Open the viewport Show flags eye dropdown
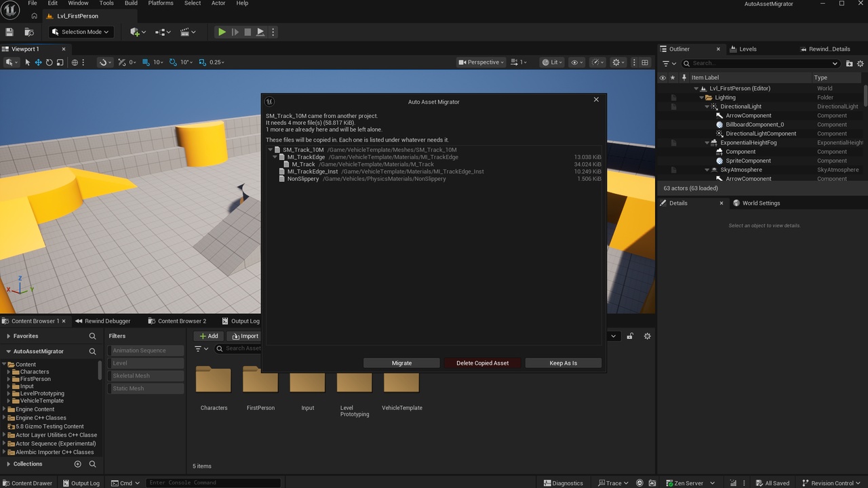This screenshot has width=868, height=488. (x=577, y=62)
